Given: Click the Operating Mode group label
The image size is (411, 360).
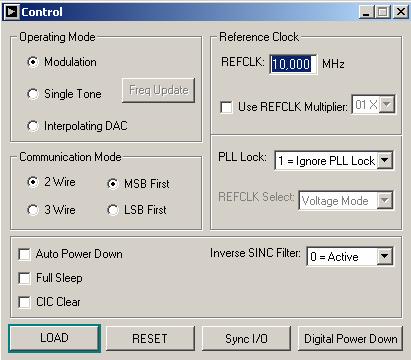Looking at the screenshot, I should [x=57, y=37].
